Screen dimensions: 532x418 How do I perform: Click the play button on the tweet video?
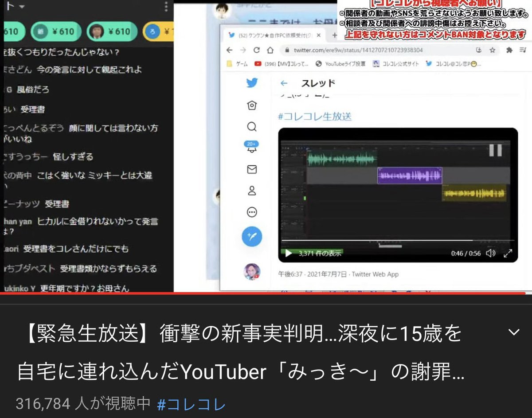tap(288, 254)
